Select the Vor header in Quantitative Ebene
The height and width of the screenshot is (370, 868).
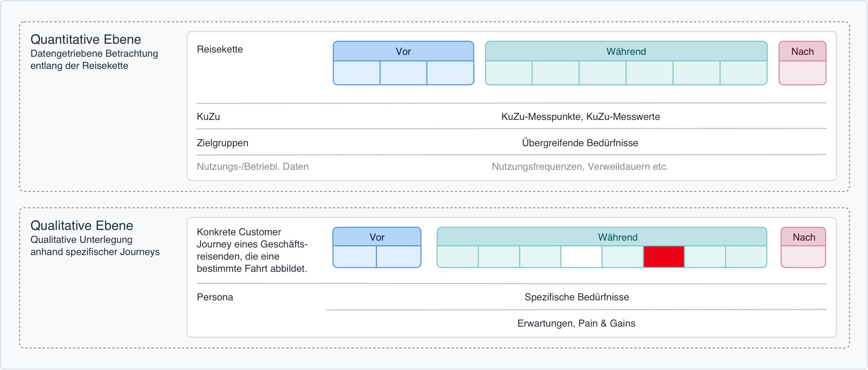(403, 51)
